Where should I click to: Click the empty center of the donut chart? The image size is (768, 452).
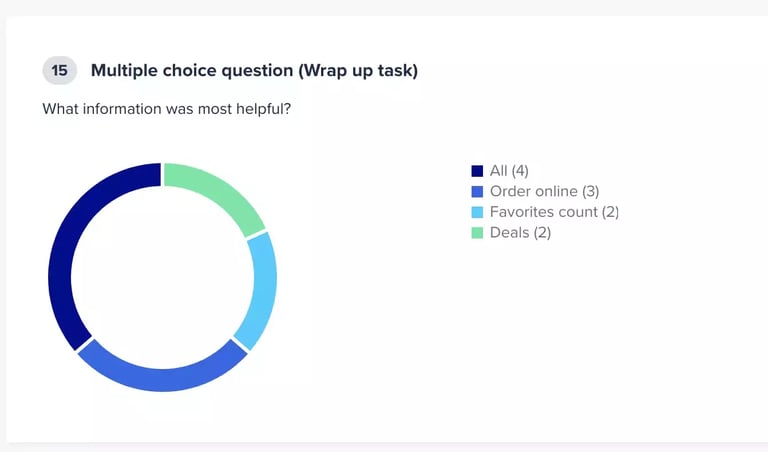click(162, 277)
